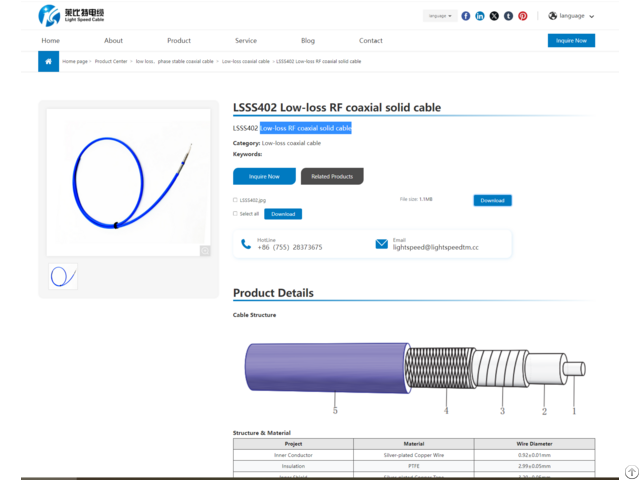Follow the Home page breadcrumb link

click(75, 61)
